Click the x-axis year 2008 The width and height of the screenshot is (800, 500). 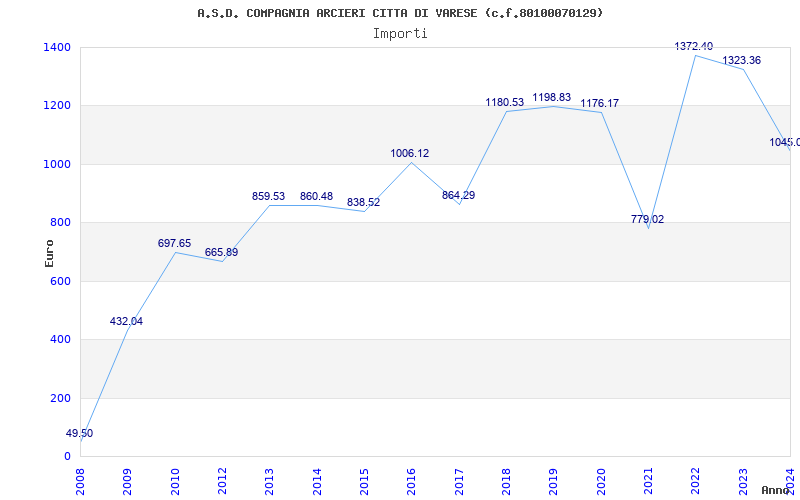(x=80, y=482)
